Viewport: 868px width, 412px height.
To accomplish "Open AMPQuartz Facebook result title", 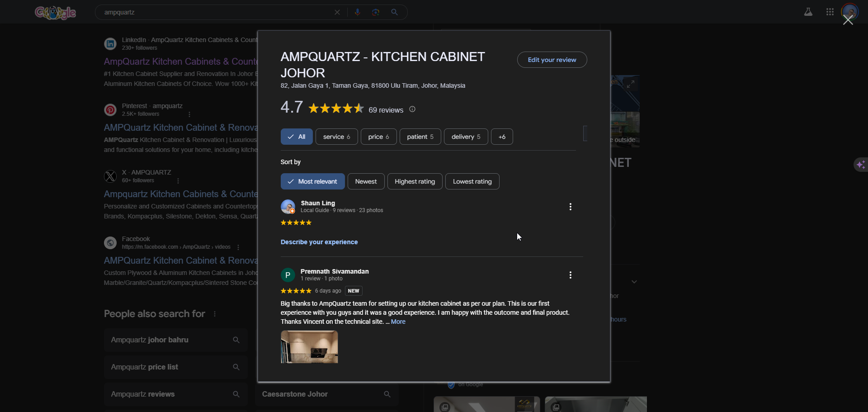I will [x=180, y=260].
